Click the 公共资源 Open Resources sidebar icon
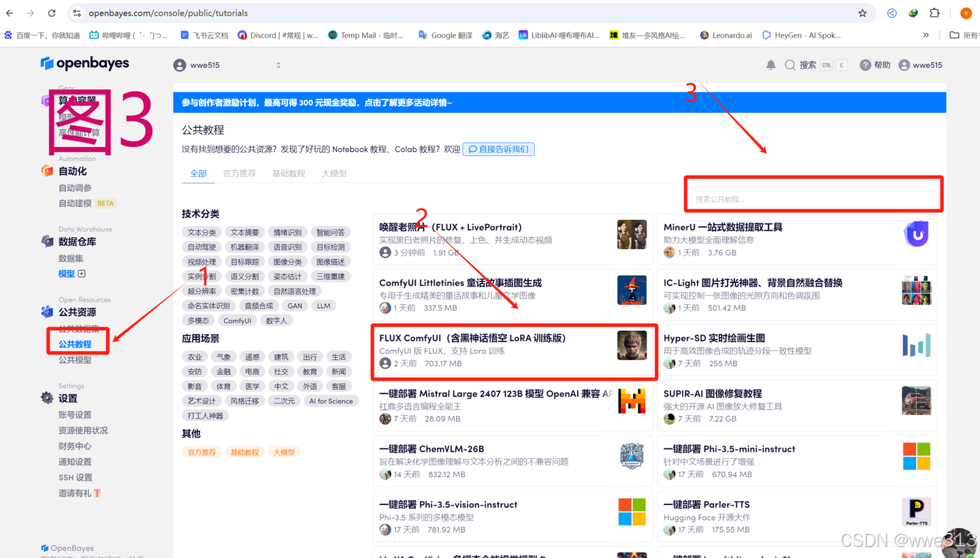This screenshot has width=980, height=558. 47,312
